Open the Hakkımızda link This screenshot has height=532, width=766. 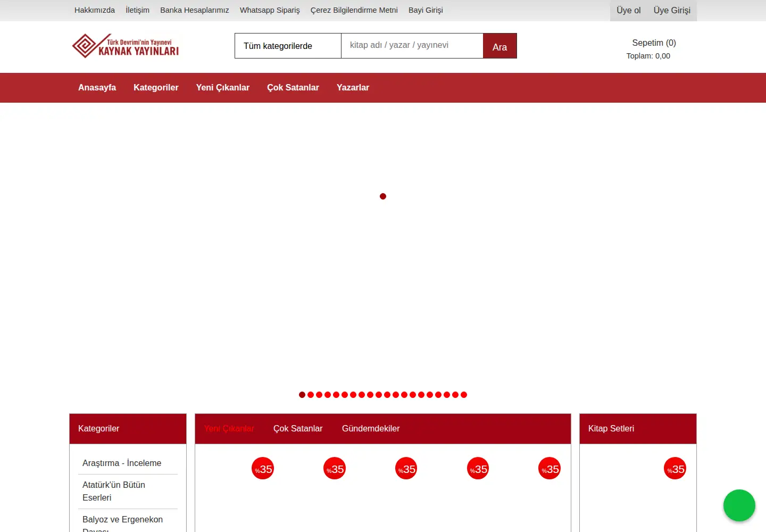[95, 10]
